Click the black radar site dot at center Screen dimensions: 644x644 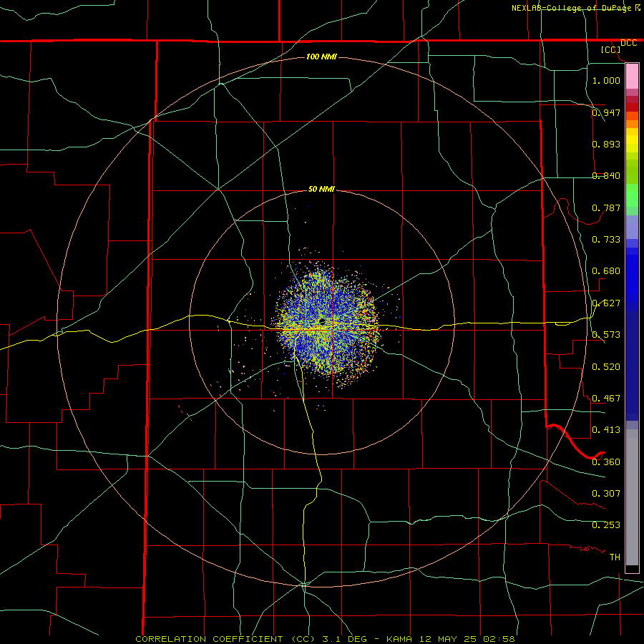[x=321, y=321]
